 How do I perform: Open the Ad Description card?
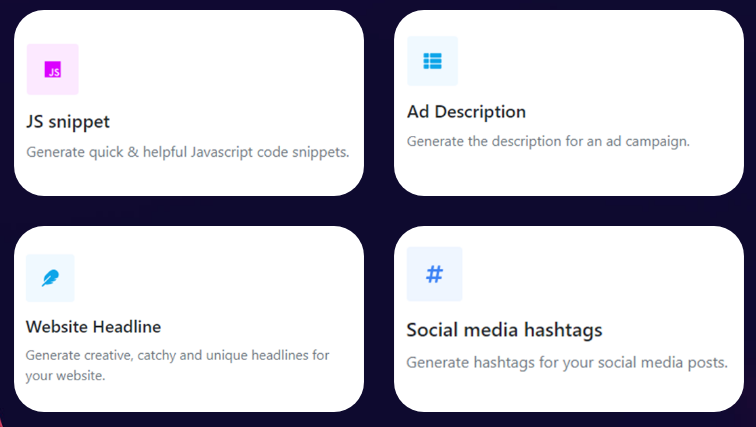click(569, 103)
